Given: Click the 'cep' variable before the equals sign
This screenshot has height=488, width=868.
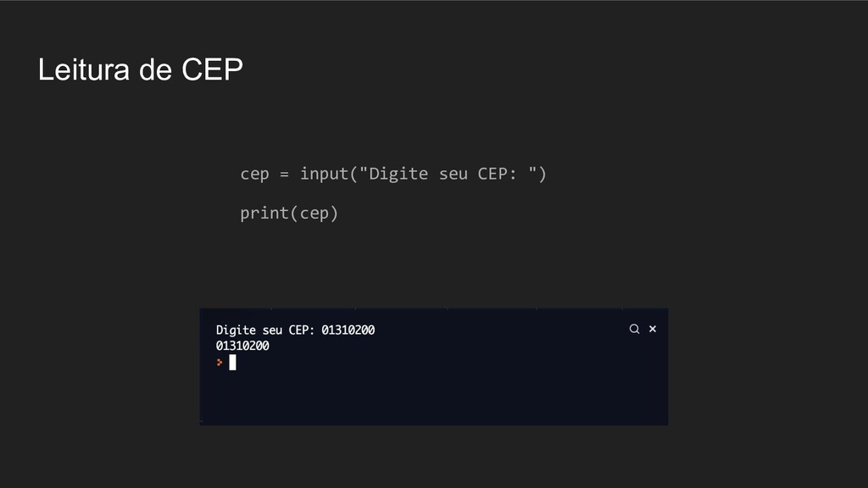Looking at the screenshot, I should [254, 175].
